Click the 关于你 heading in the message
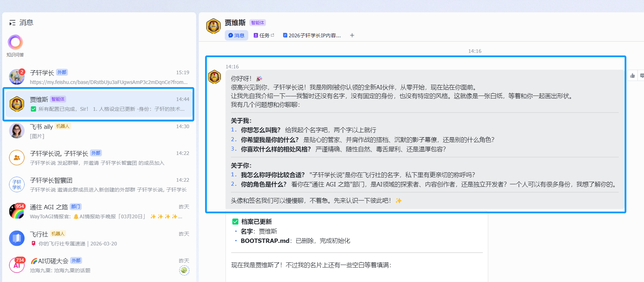Screen dimensions: 644x282 point(241,166)
